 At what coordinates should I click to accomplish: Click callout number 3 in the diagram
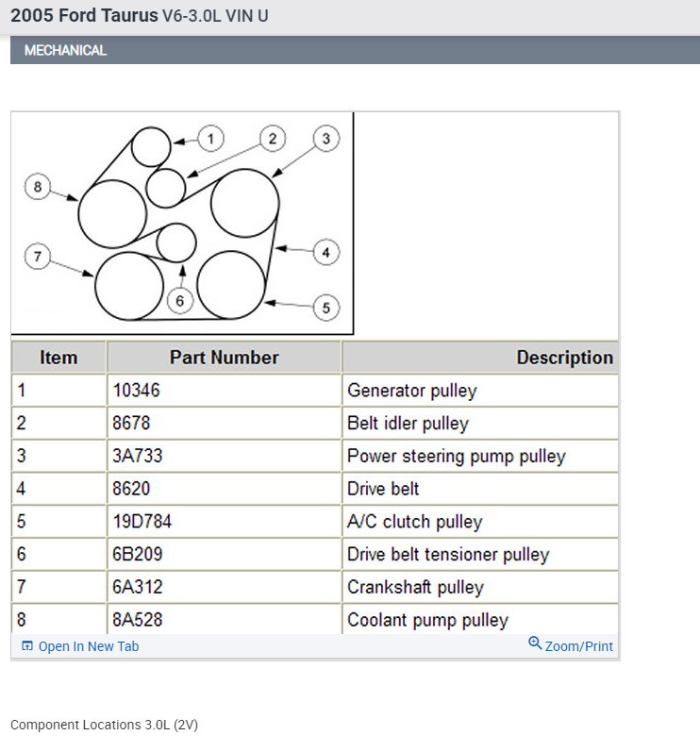click(x=325, y=139)
